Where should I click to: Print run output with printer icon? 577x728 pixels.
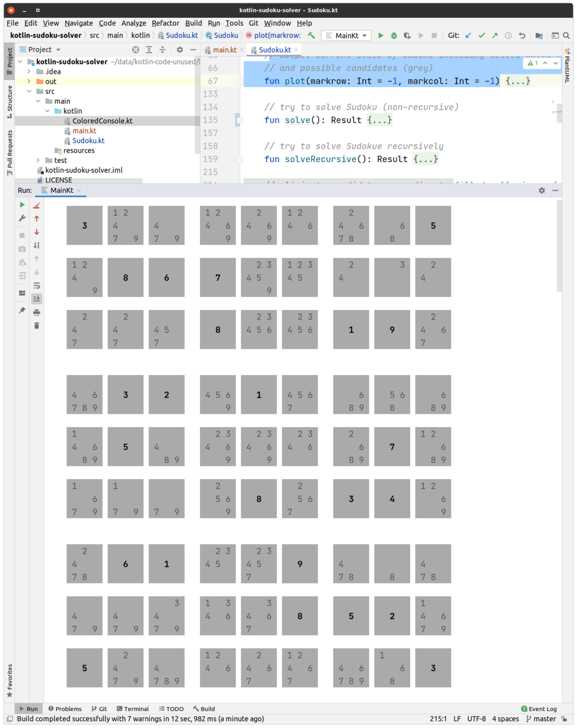(37, 312)
